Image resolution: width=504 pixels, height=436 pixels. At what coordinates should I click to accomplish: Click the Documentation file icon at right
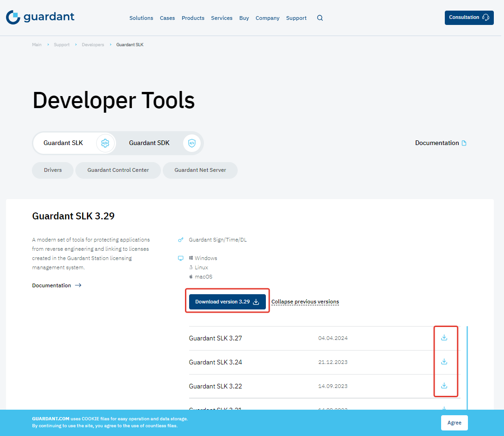coord(464,143)
